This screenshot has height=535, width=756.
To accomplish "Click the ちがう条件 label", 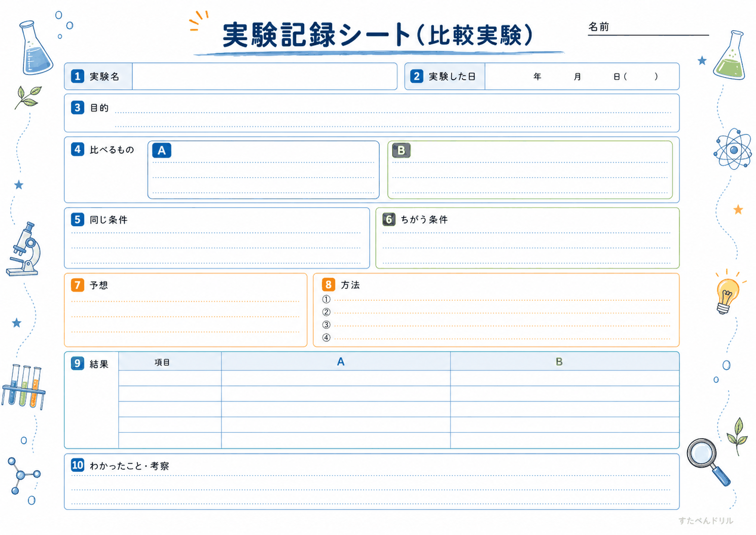I will coord(424,220).
